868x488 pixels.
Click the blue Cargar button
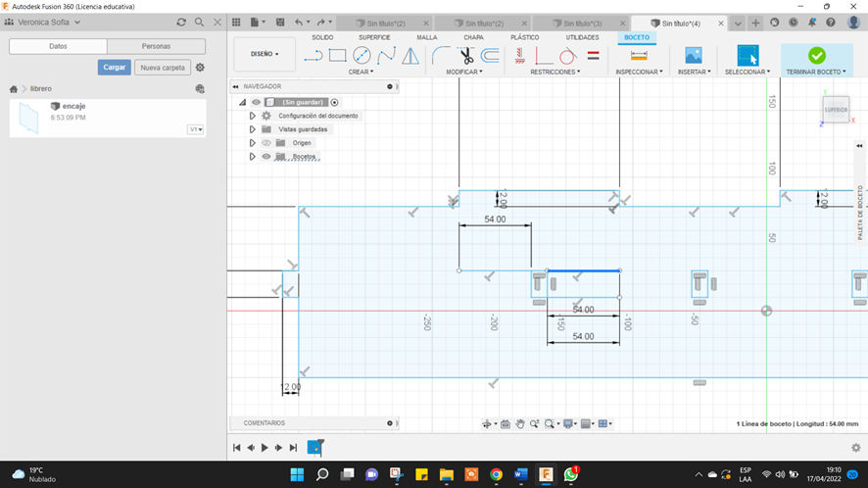[x=115, y=68]
